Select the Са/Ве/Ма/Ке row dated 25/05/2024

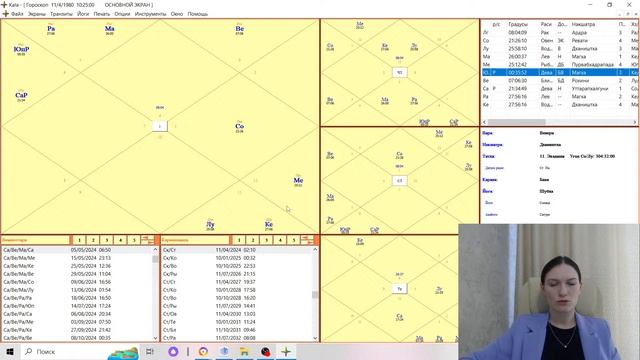point(77,266)
